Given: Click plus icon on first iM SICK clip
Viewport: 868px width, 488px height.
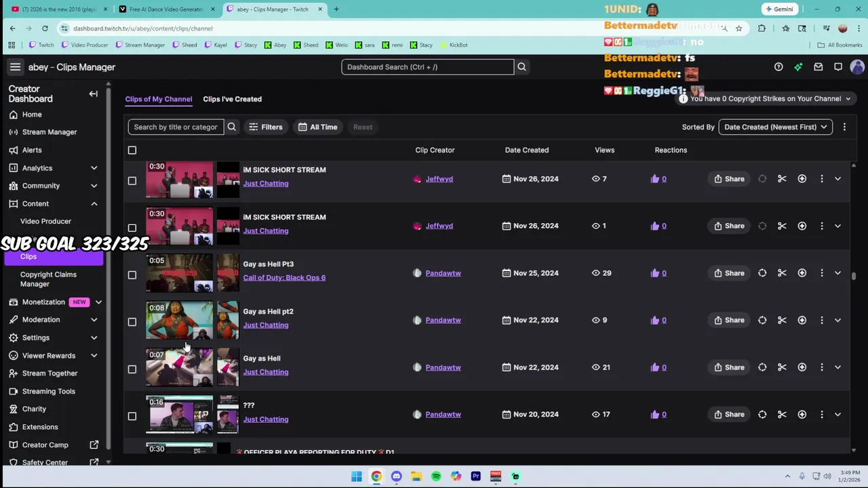Looking at the screenshot, I should click(802, 179).
